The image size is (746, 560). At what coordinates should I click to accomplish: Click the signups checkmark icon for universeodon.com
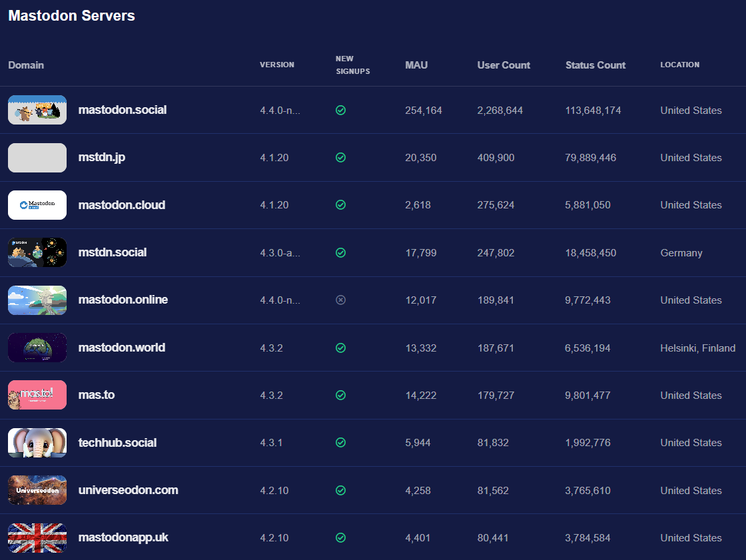pos(340,490)
